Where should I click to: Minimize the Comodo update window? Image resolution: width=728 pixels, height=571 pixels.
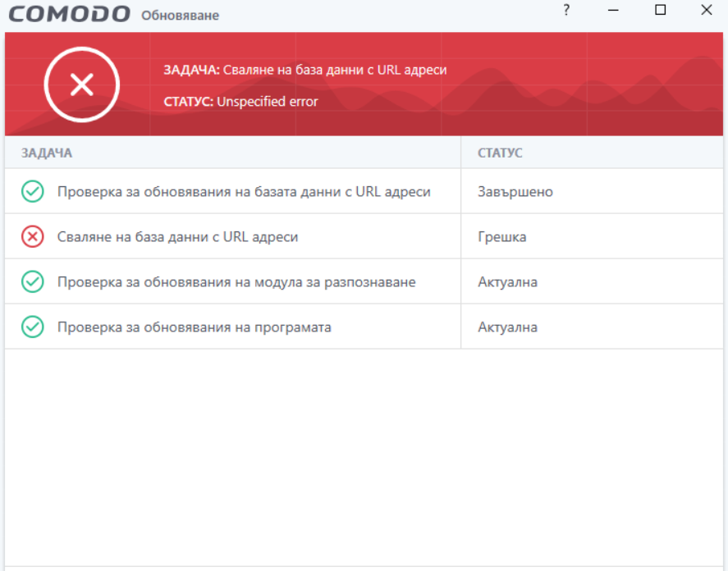(x=613, y=10)
